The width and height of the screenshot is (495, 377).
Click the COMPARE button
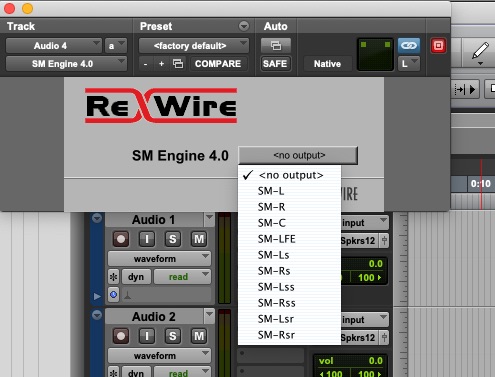pyautogui.click(x=218, y=64)
